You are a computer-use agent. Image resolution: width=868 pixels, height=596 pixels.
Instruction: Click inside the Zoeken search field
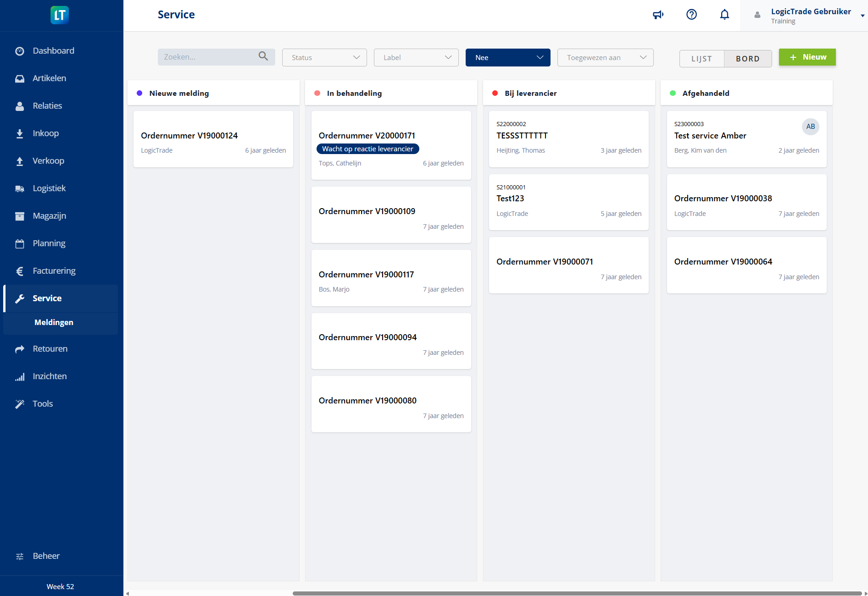(x=209, y=57)
